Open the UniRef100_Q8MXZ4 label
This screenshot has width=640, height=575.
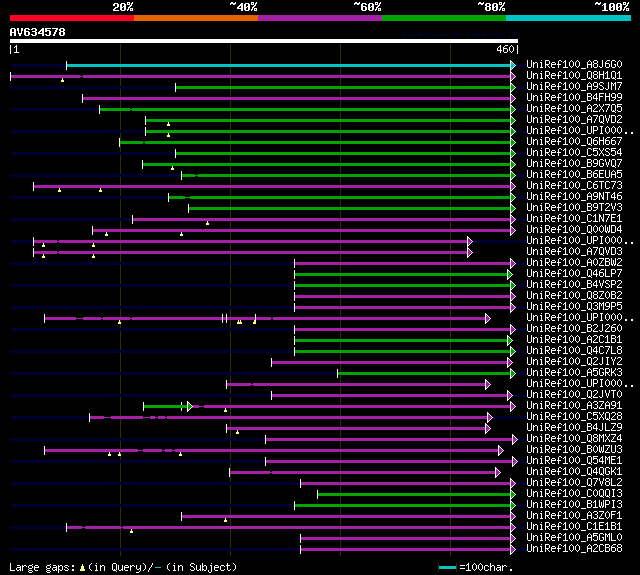click(x=574, y=439)
